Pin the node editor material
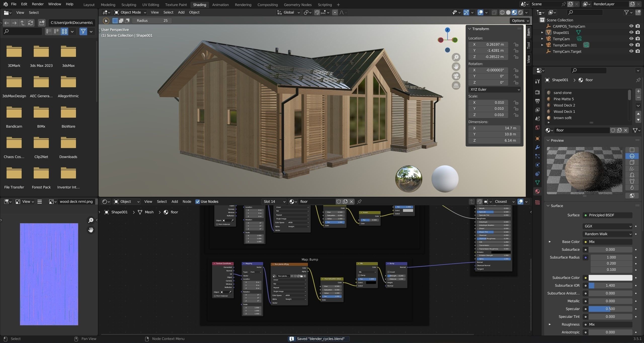The height and width of the screenshot is (343, 644). point(359,202)
